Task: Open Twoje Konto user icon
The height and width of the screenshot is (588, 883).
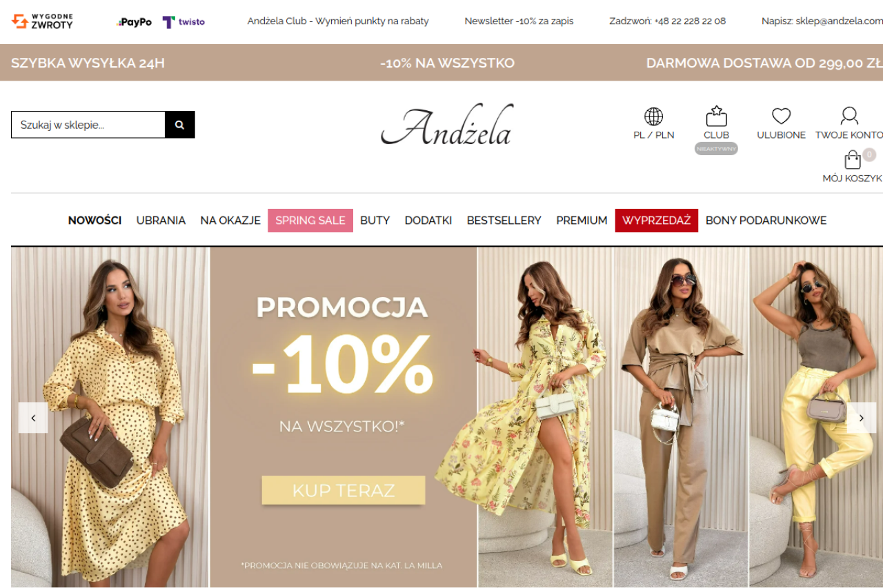Action: (849, 116)
